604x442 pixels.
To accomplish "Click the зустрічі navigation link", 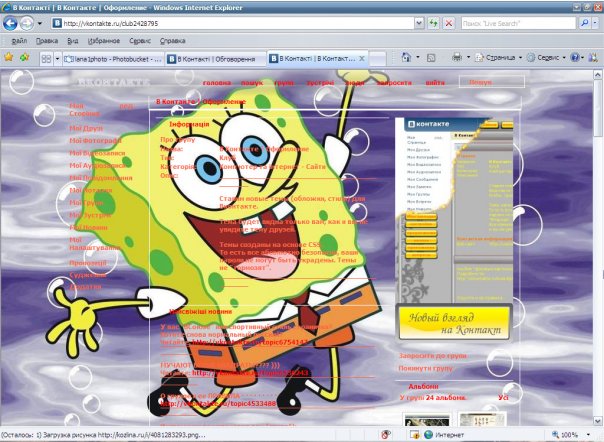I will [x=320, y=82].
